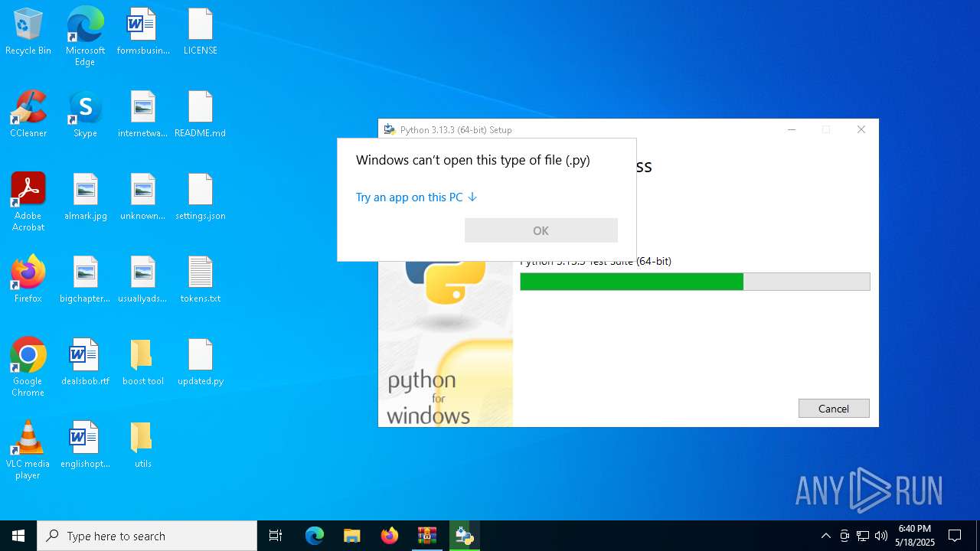This screenshot has height=551, width=980.
Task: Select the tokens.txt text file
Action: tap(201, 280)
